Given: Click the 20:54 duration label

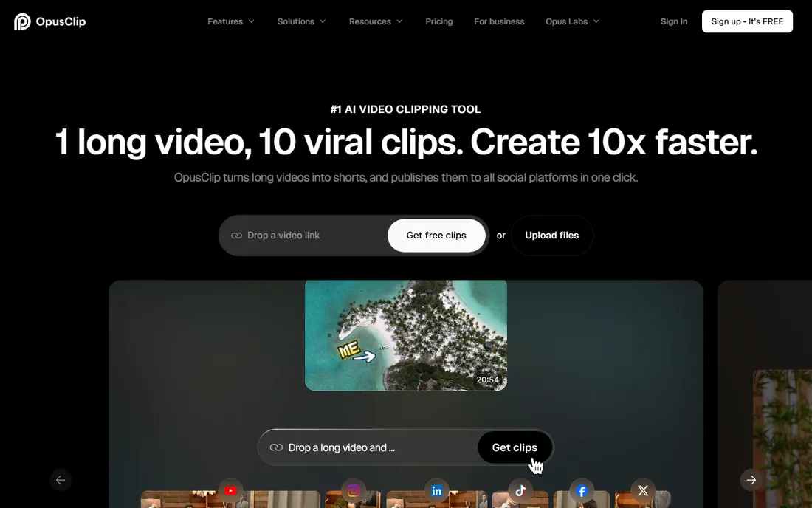Looking at the screenshot, I should click(488, 380).
